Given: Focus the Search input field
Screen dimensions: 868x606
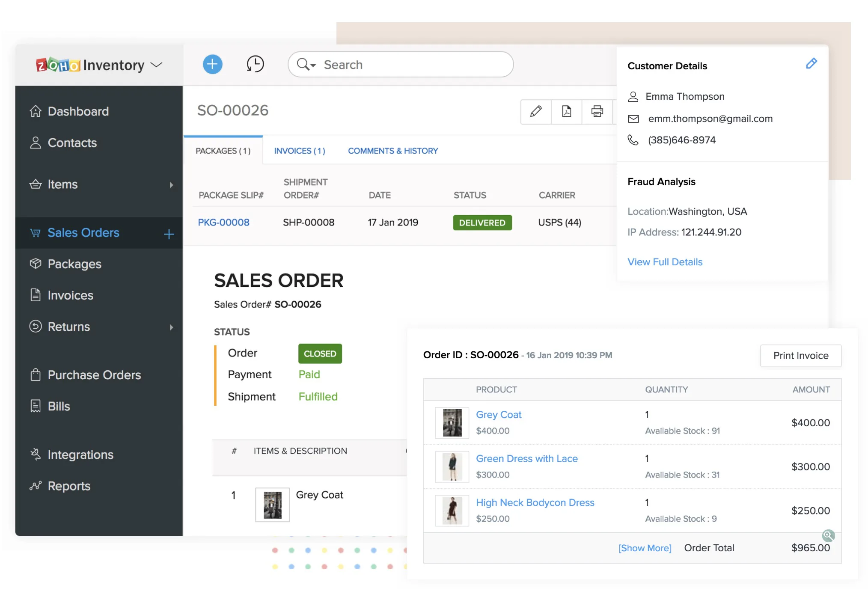Looking at the screenshot, I should [401, 64].
